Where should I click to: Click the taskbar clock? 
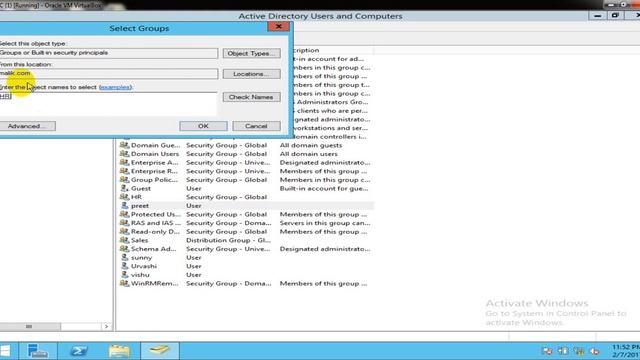tap(626, 351)
